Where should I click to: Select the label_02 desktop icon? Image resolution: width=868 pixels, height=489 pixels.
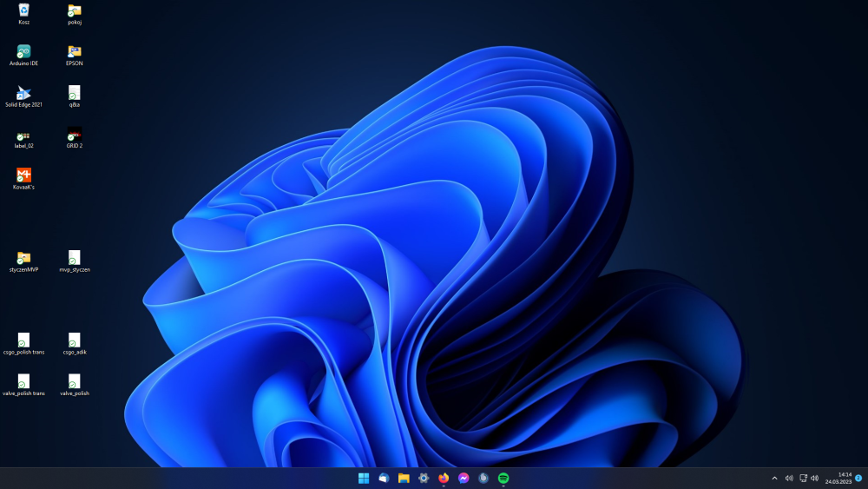23,138
